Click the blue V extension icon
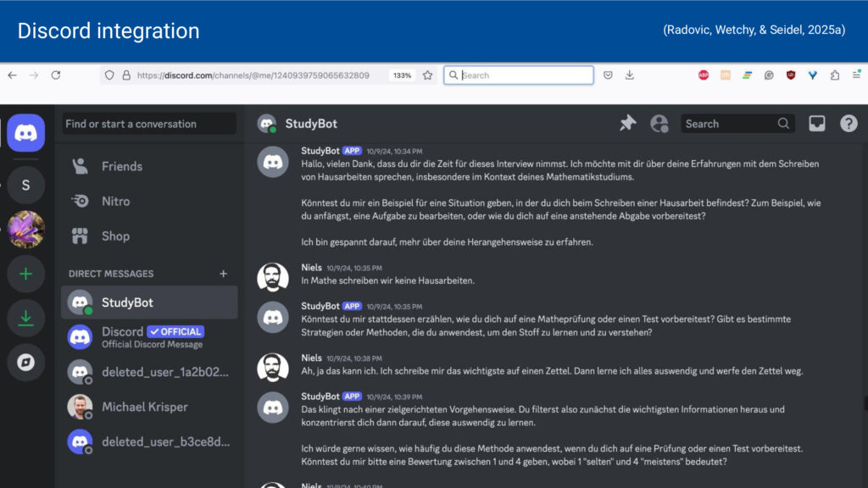The height and width of the screenshot is (488, 868). [813, 75]
